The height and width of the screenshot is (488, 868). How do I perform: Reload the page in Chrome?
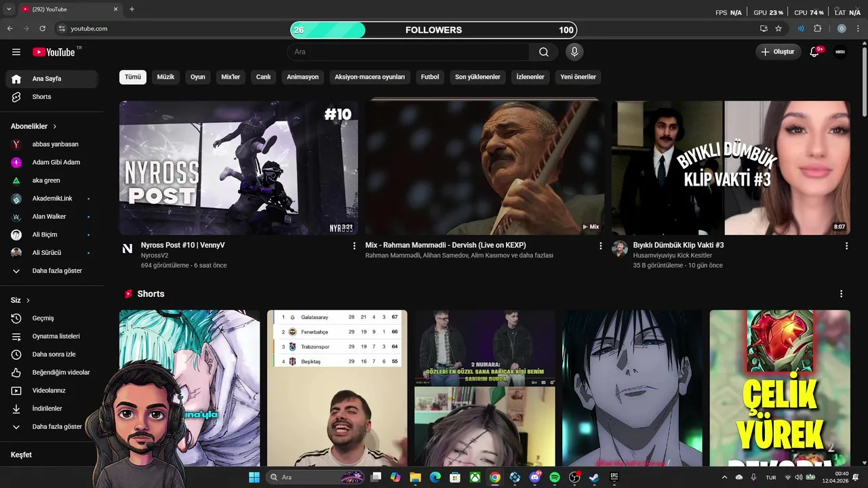pos(42,28)
